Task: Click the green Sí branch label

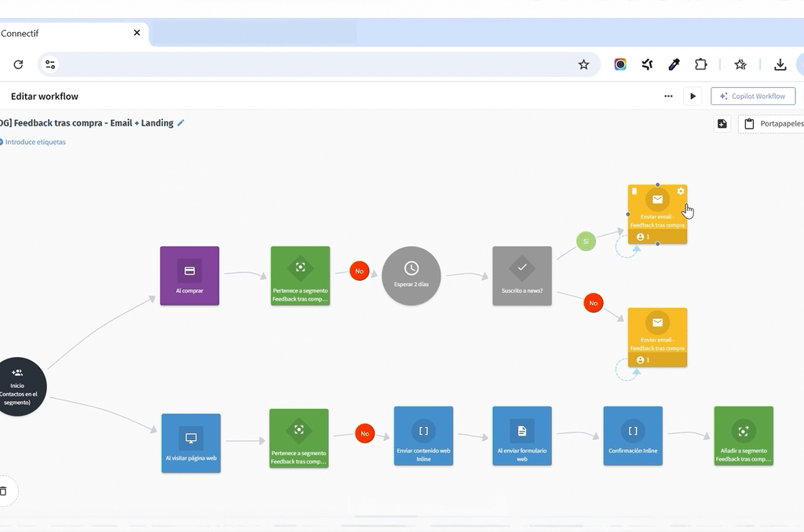Action: pos(586,242)
